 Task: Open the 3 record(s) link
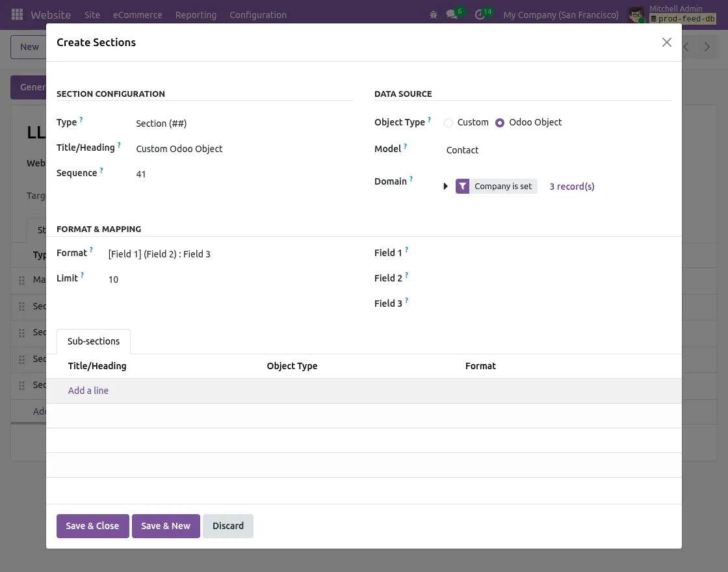572,186
